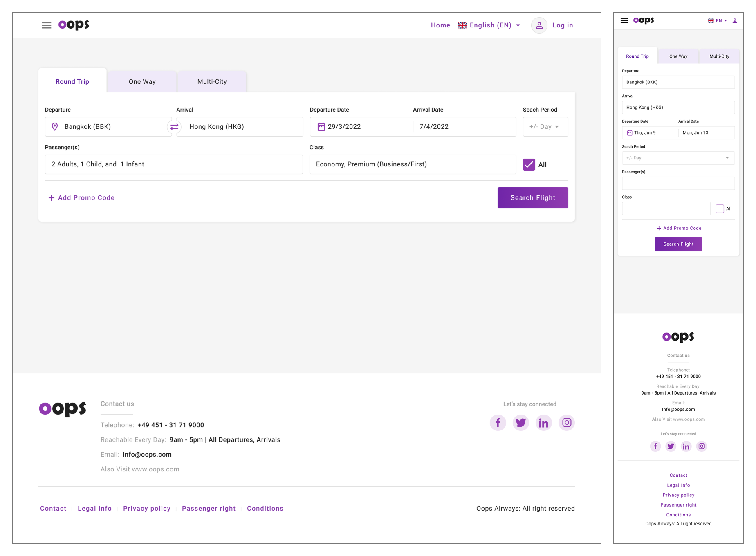Open Twitter link in desktop footer
756x556 pixels.
click(520, 423)
